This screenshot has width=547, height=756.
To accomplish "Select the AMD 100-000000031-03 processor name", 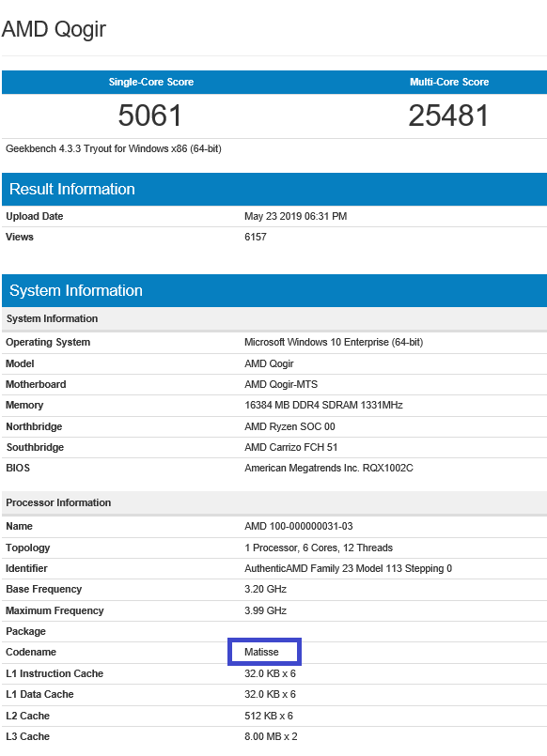I will point(298,527).
